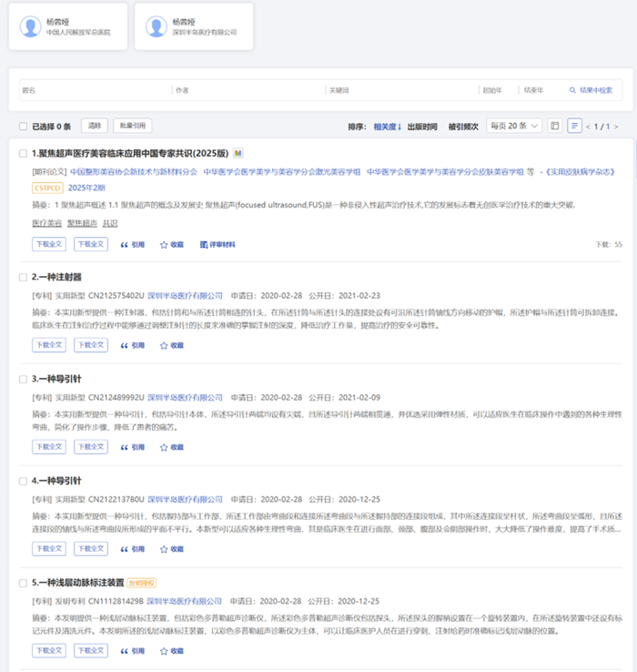Check the box for 5.一种浅层动脉标注装置
Image resolution: width=637 pixels, height=672 pixels.
tap(23, 584)
